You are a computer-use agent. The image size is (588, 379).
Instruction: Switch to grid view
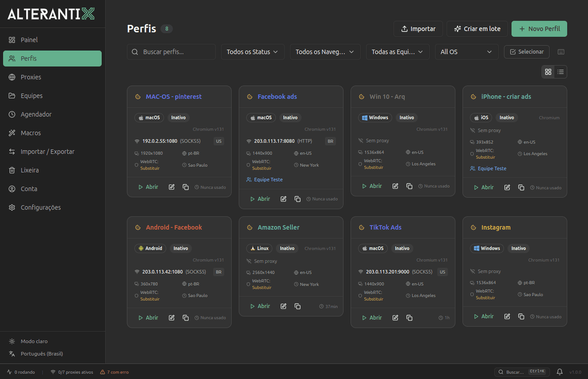click(x=548, y=72)
